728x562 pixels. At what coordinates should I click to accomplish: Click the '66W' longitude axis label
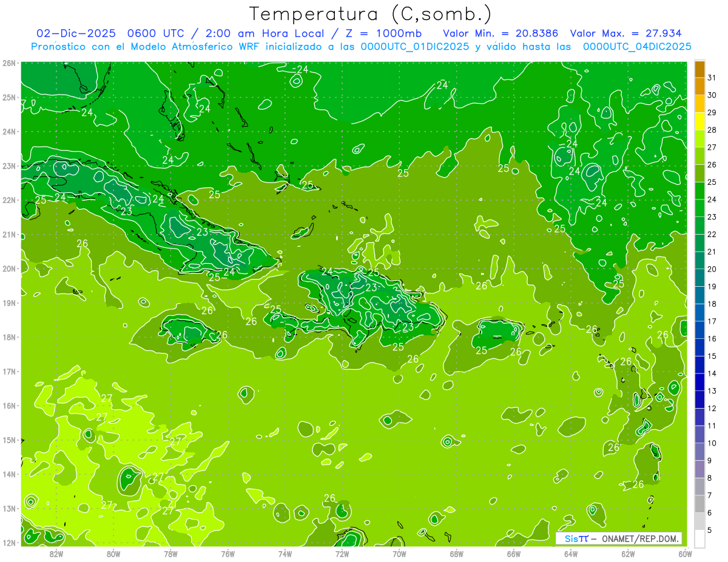click(513, 554)
